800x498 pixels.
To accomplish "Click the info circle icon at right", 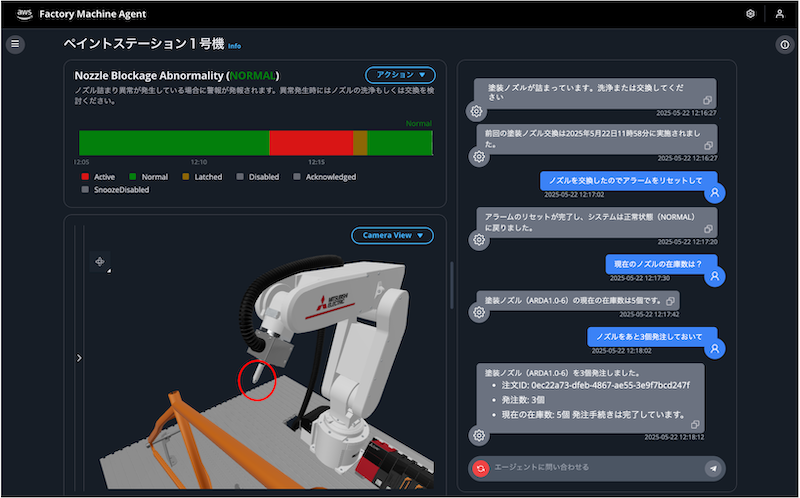I will [784, 44].
